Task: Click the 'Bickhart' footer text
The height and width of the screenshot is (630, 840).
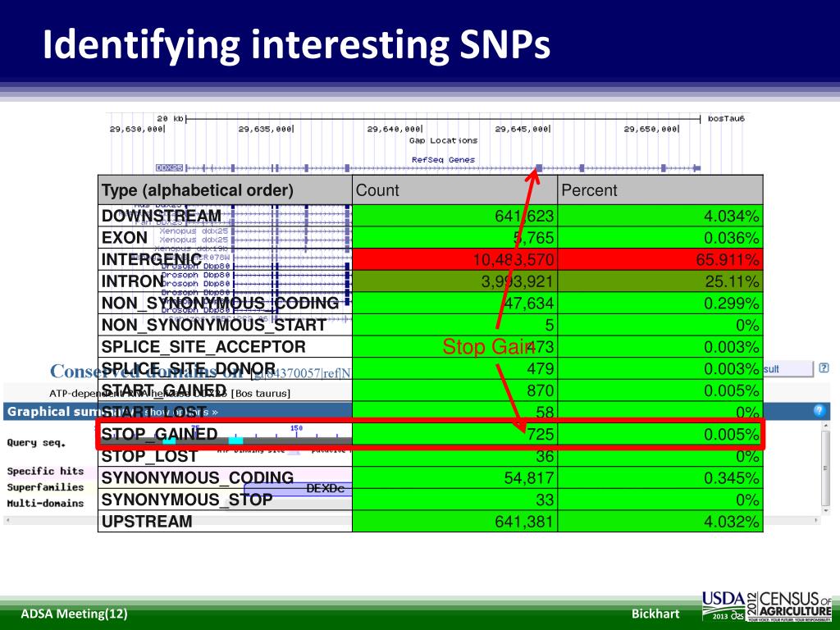Action: point(655,614)
